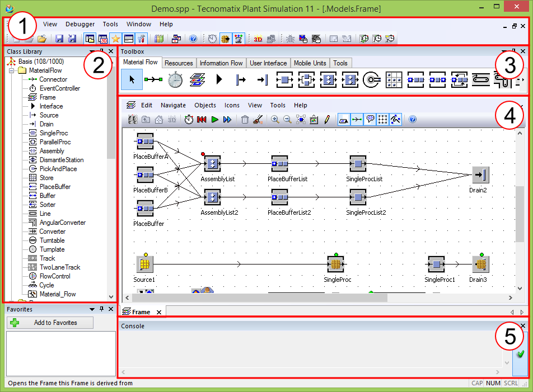This screenshot has width=533, height=392.
Task: Click Frame vertical scroll up arrow
Action: (520, 134)
